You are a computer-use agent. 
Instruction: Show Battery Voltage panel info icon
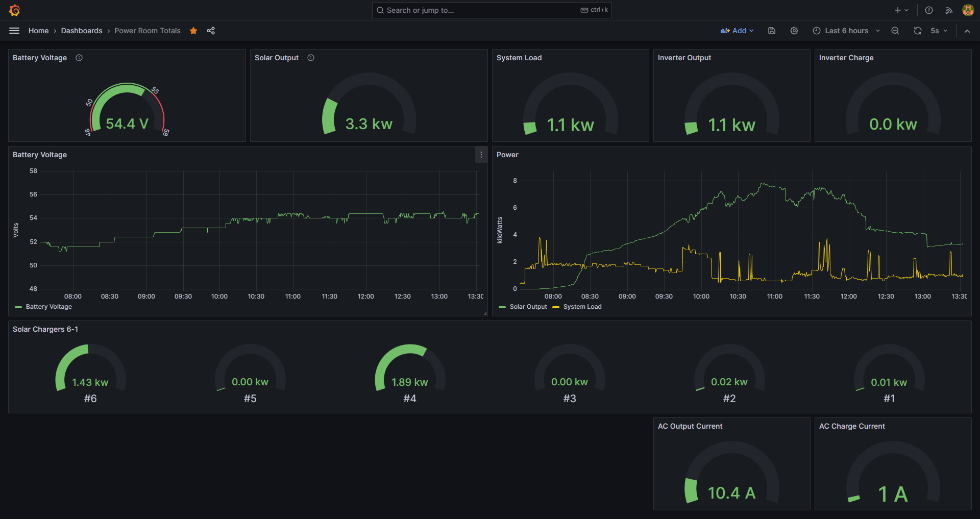tap(79, 58)
